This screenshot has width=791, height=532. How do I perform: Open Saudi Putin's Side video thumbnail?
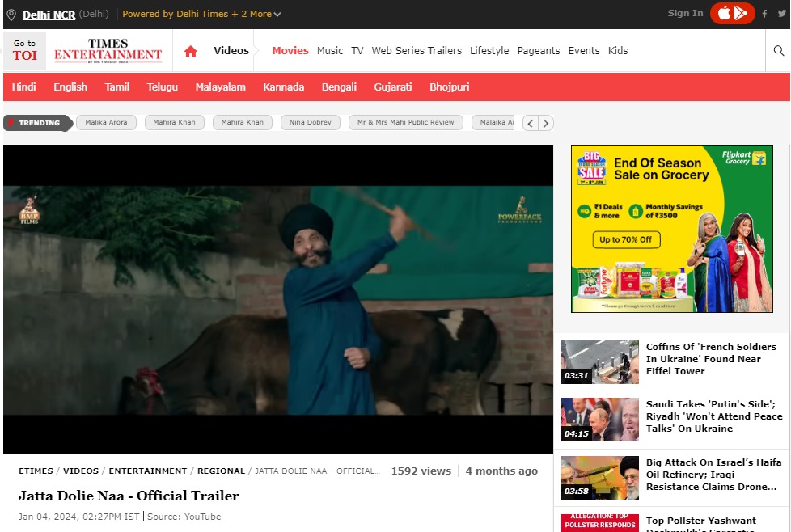pyautogui.click(x=600, y=420)
